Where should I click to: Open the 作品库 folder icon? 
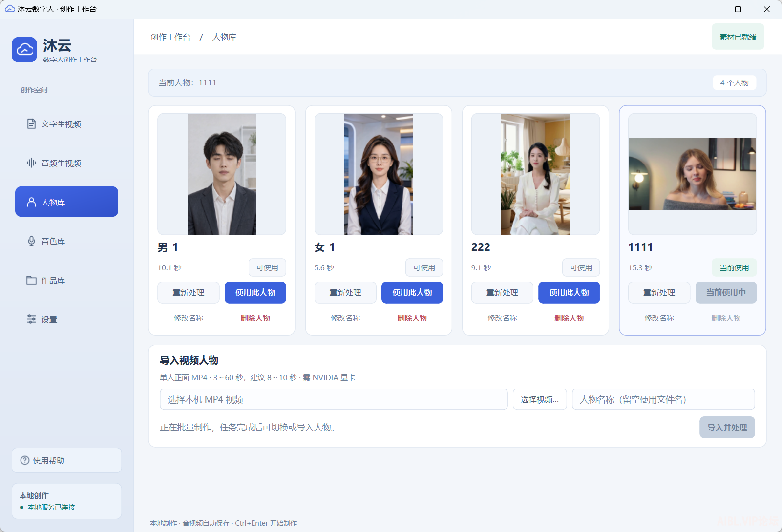tap(31, 280)
